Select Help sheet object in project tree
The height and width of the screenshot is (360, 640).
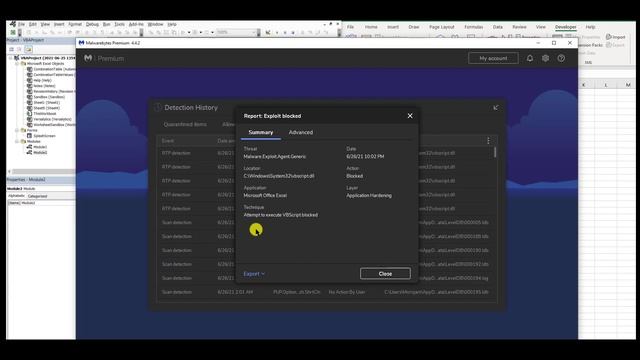[x=39, y=80]
